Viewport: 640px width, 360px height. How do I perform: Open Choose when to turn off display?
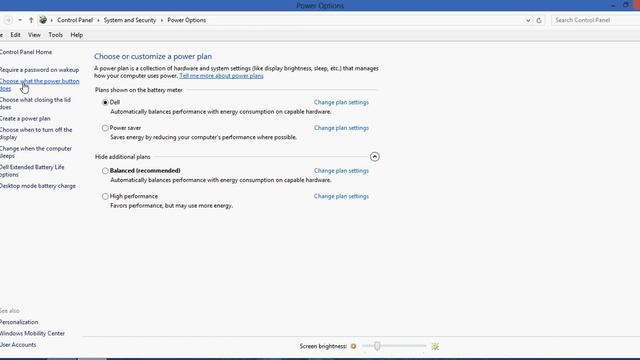click(x=36, y=133)
